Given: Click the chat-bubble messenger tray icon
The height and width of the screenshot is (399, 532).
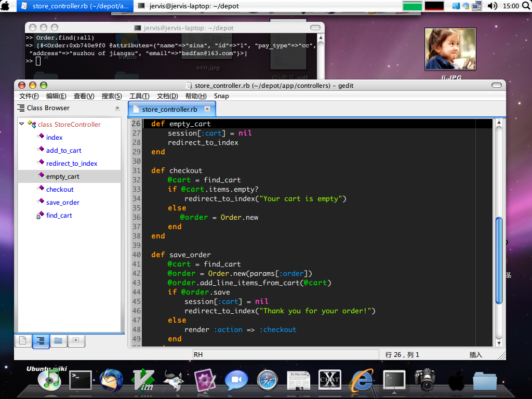Looking at the screenshot, I should (x=466, y=6).
